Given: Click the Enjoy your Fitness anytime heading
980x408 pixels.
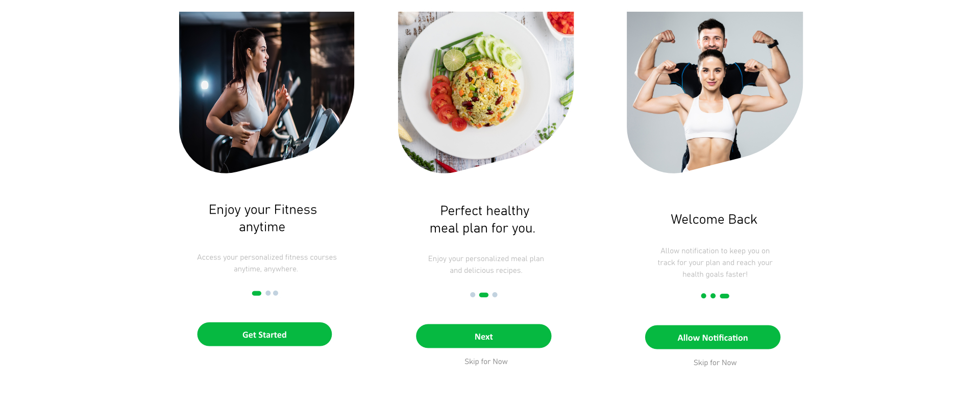Looking at the screenshot, I should (262, 218).
